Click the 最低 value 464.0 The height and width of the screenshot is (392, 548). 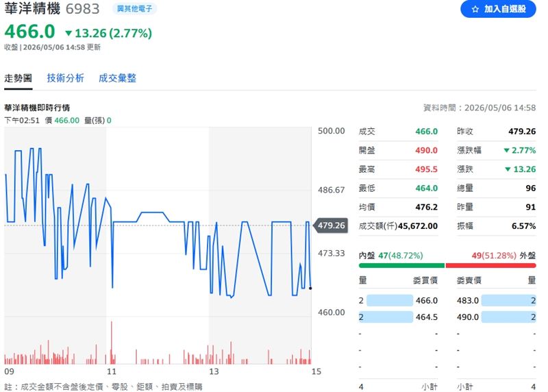tap(426, 188)
